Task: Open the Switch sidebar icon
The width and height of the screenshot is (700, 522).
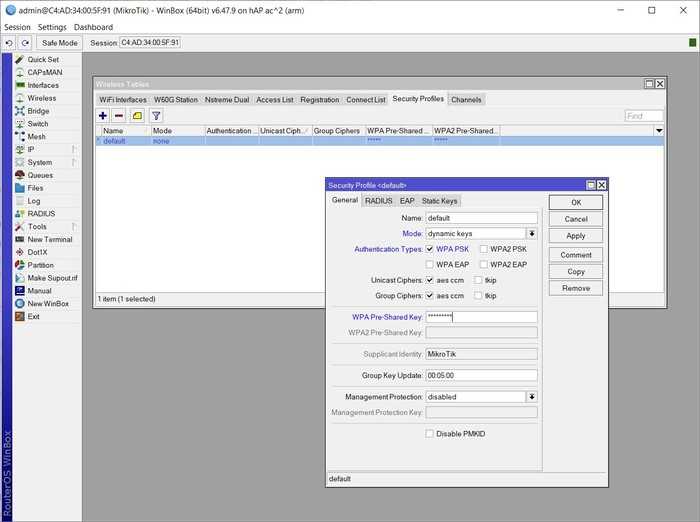Action: pyautogui.click(x=20, y=124)
